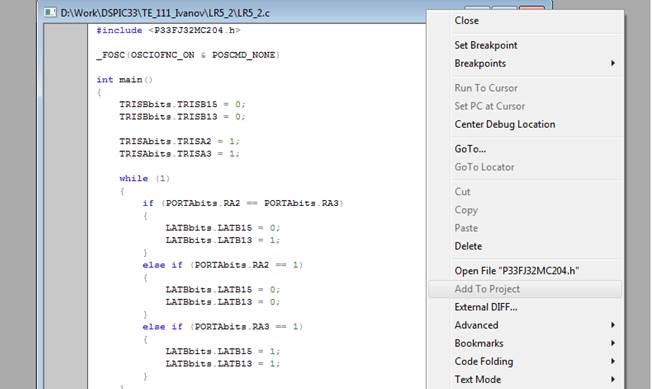Click "TRISBbits.TRISB13 = 0;" line
This screenshot has height=389, width=652.
click(183, 117)
